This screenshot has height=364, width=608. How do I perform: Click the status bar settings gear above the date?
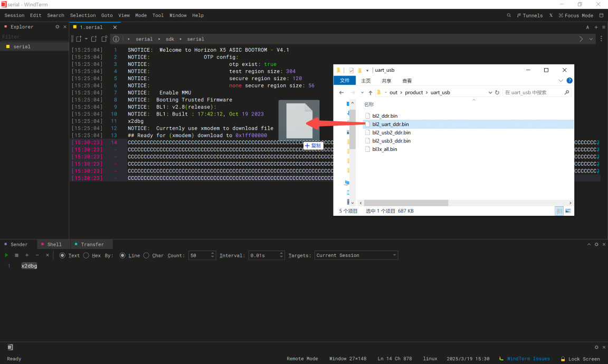click(x=596, y=347)
